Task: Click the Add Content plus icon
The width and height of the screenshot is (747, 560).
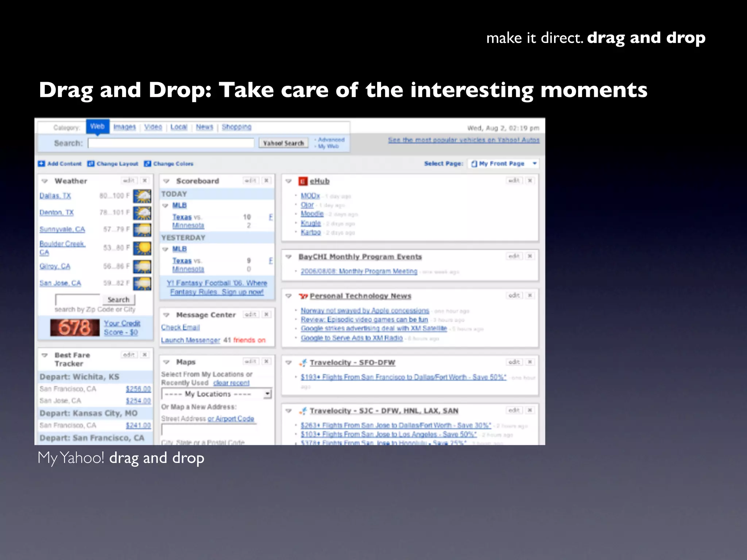Action: 42,164
